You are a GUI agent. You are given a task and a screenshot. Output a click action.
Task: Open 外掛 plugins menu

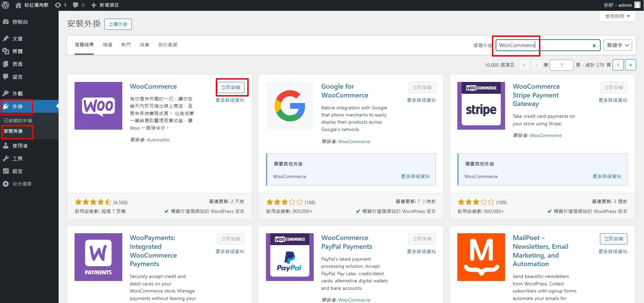pyautogui.click(x=29, y=106)
